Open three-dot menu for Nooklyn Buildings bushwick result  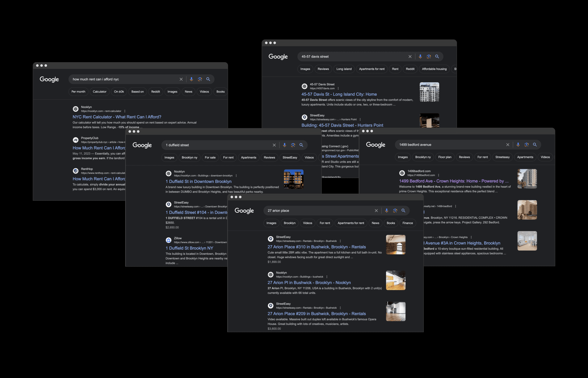point(327,277)
